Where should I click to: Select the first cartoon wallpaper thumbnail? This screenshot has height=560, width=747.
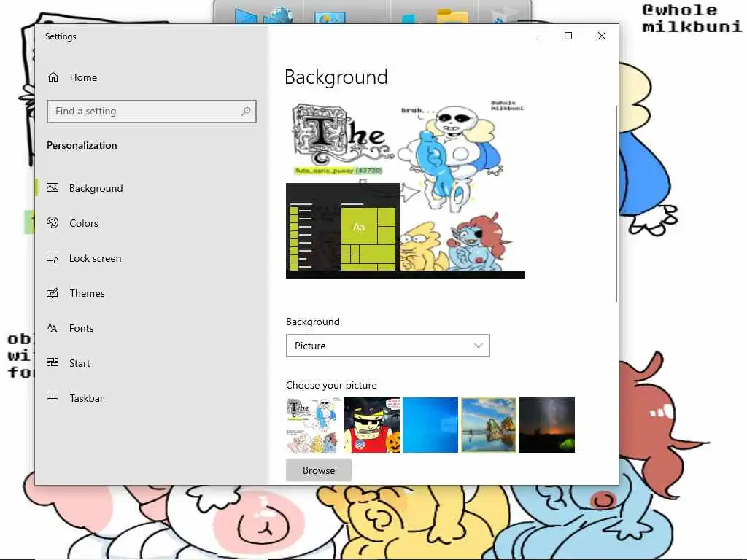click(x=314, y=425)
